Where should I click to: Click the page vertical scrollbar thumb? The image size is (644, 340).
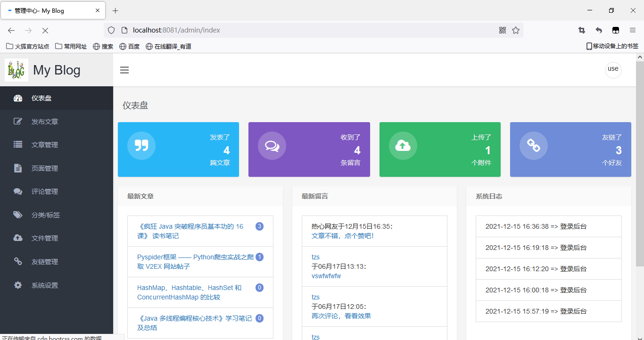point(640,163)
